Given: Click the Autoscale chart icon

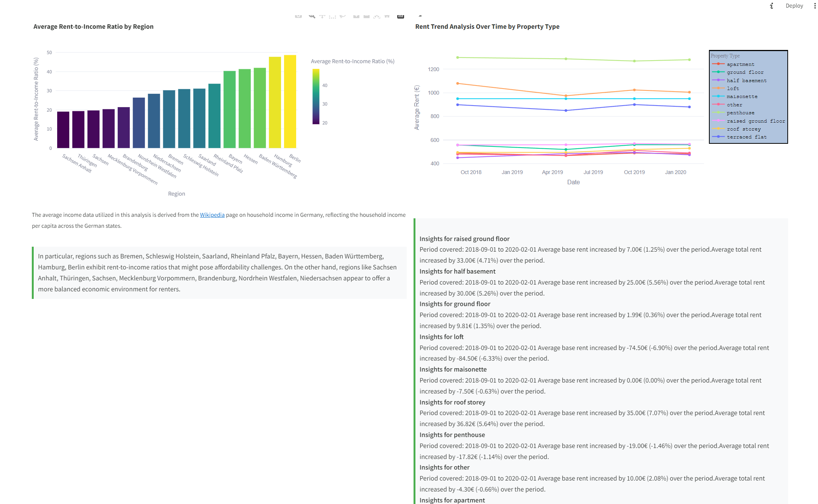Looking at the screenshot, I should 377,16.
